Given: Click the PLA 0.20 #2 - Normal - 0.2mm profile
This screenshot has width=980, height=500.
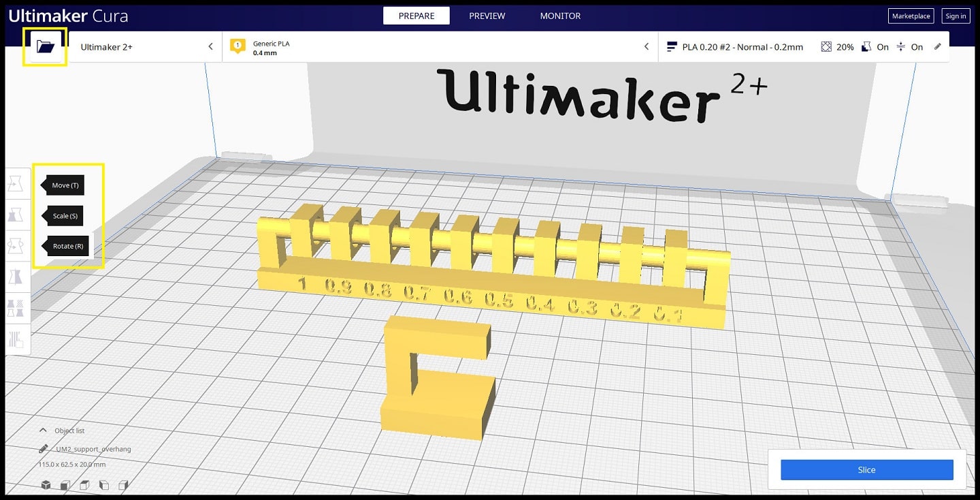Looking at the screenshot, I should pos(742,47).
